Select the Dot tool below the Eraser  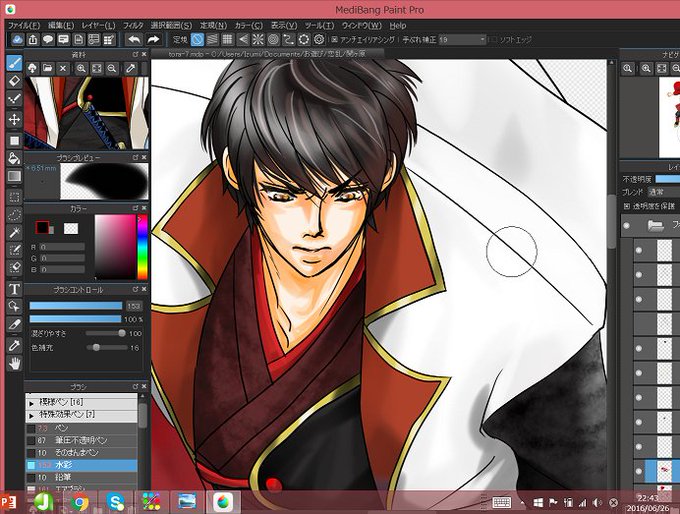click(x=14, y=100)
